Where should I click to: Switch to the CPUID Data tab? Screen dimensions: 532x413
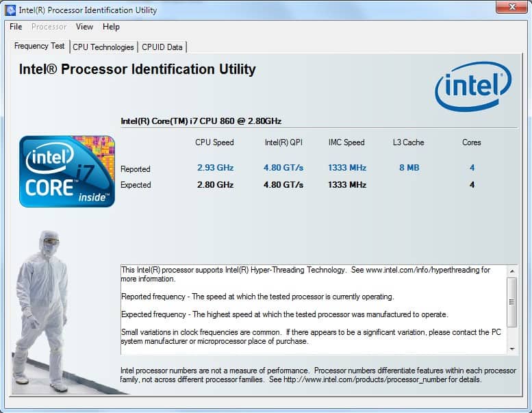[x=162, y=47]
